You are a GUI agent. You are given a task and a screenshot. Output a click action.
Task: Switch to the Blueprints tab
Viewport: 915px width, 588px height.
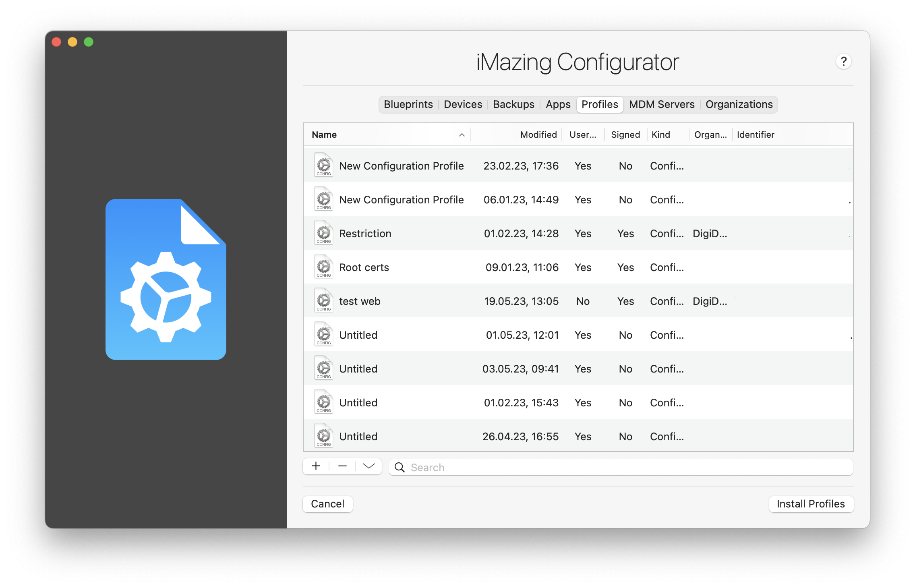408,104
